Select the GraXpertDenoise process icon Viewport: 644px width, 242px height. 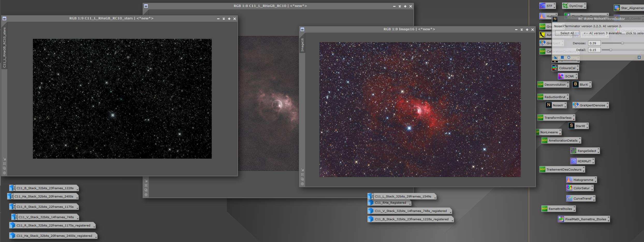pos(590,105)
